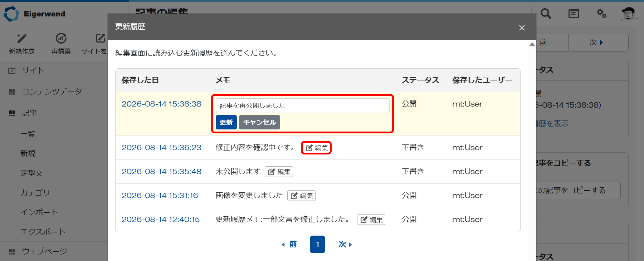Screen dimensions: 644x261
Task: Click the memo text field 記事を再公開しました
Action: (x=303, y=105)
